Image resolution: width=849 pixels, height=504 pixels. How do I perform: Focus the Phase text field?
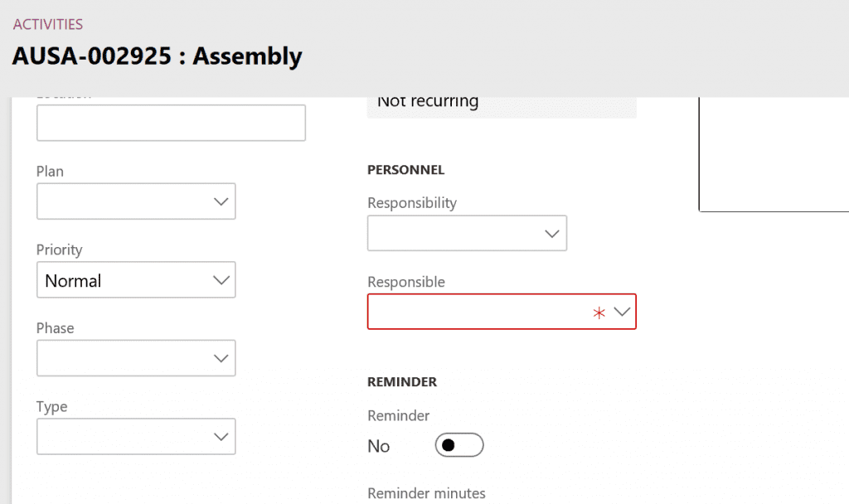pyautogui.click(x=122, y=358)
